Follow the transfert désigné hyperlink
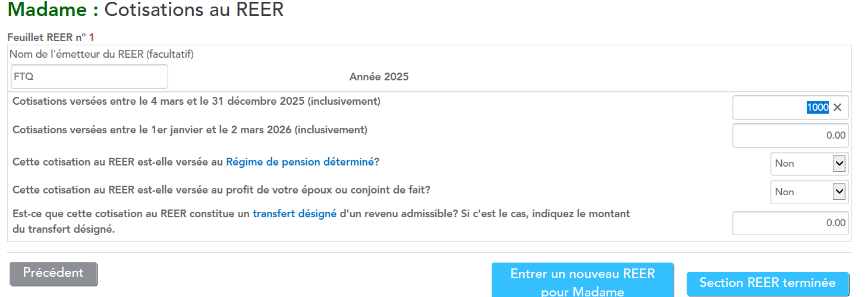868x297 pixels. [294, 214]
